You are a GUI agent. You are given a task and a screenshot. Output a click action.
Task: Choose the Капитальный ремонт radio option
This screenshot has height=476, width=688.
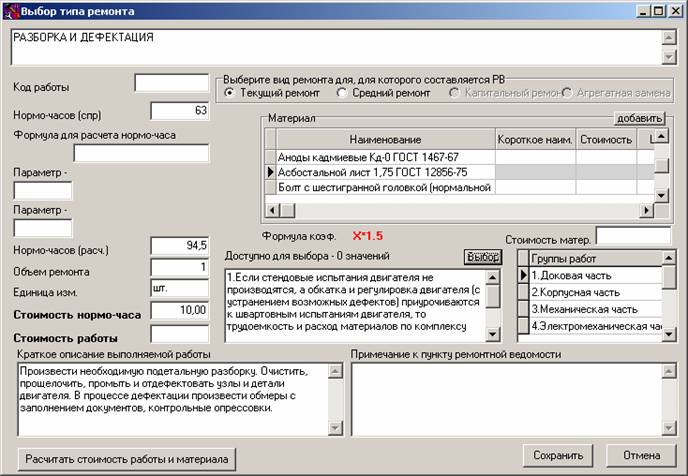tap(454, 93)
